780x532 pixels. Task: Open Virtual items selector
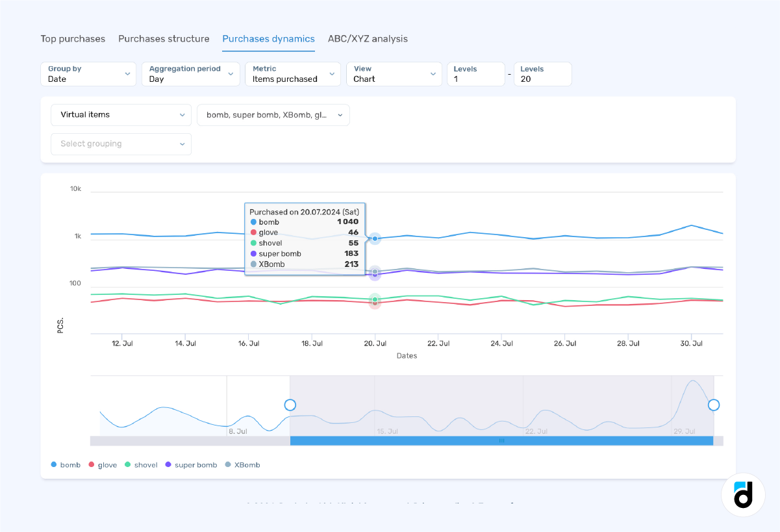point(121,115)
